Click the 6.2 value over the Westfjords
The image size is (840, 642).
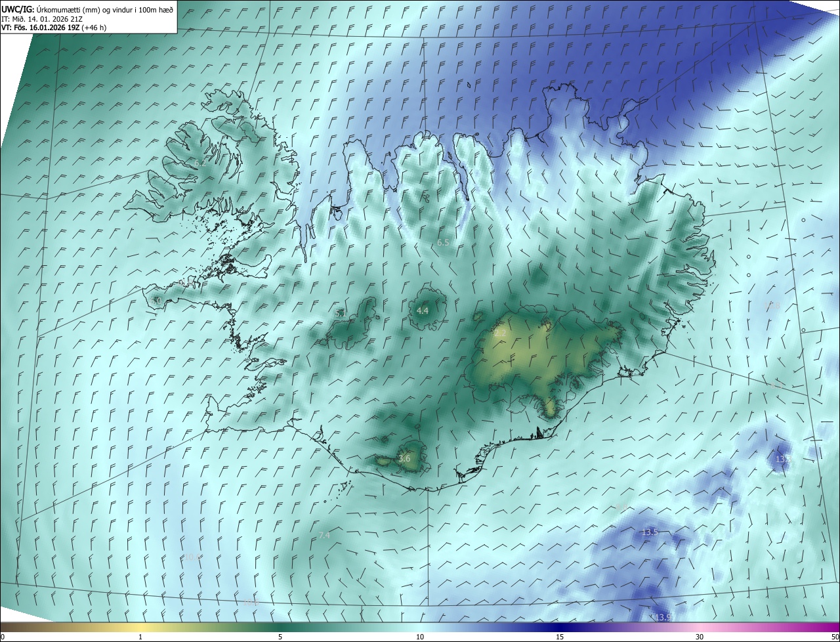pyautogui.click(x=200, y=163)
